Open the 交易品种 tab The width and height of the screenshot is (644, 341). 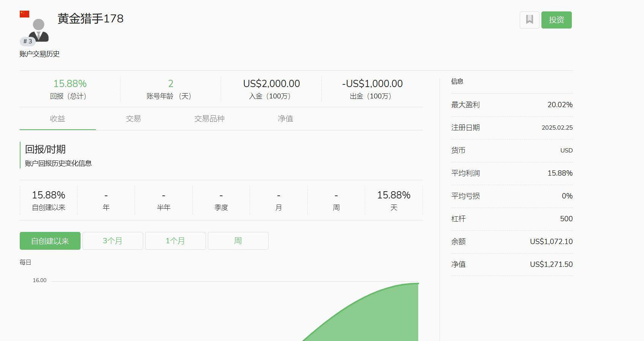pyautogui.click(x=209, y=119)
